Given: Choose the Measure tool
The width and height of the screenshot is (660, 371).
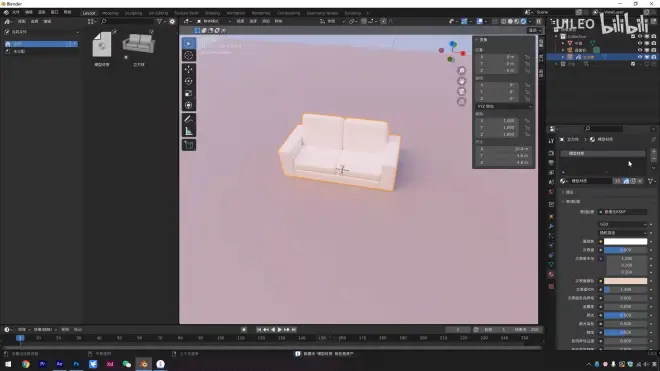Looking at the screenshot, I should (189, 131).
